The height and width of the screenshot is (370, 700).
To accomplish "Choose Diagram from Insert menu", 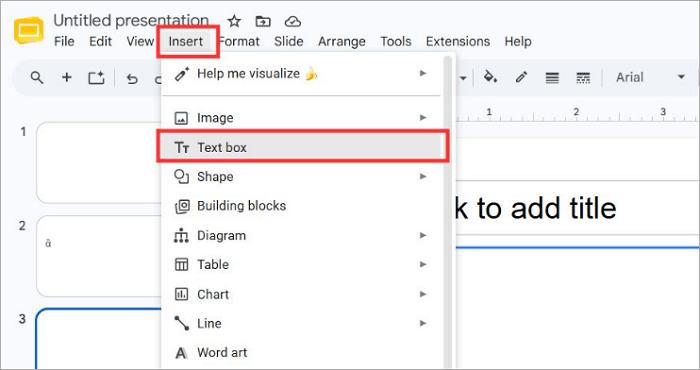I will coord(301,236).
